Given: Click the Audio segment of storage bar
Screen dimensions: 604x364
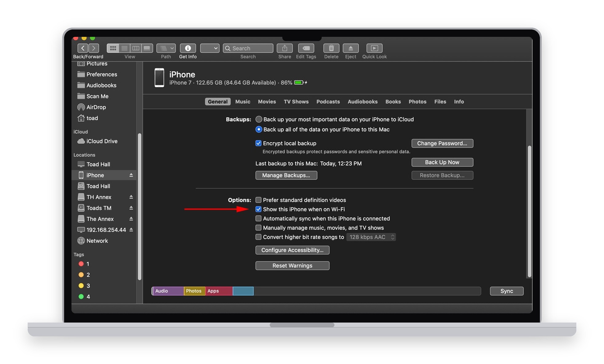Looking at the screenshot, I should [x=168, y=291].
